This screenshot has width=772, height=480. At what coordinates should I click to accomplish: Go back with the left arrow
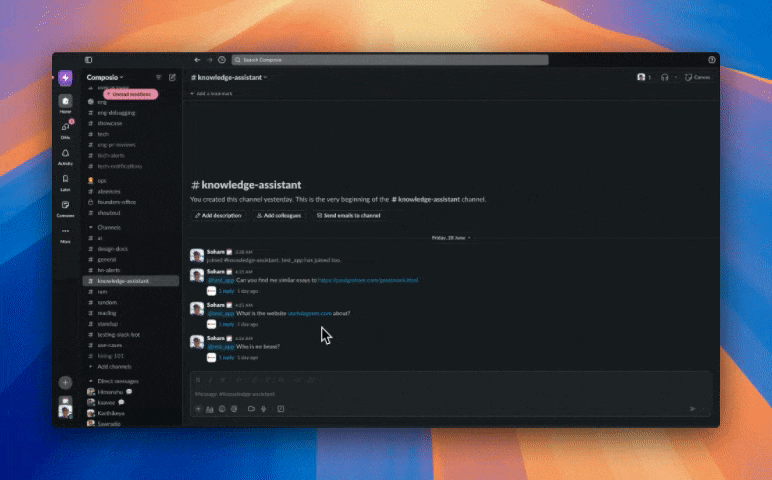197,60
